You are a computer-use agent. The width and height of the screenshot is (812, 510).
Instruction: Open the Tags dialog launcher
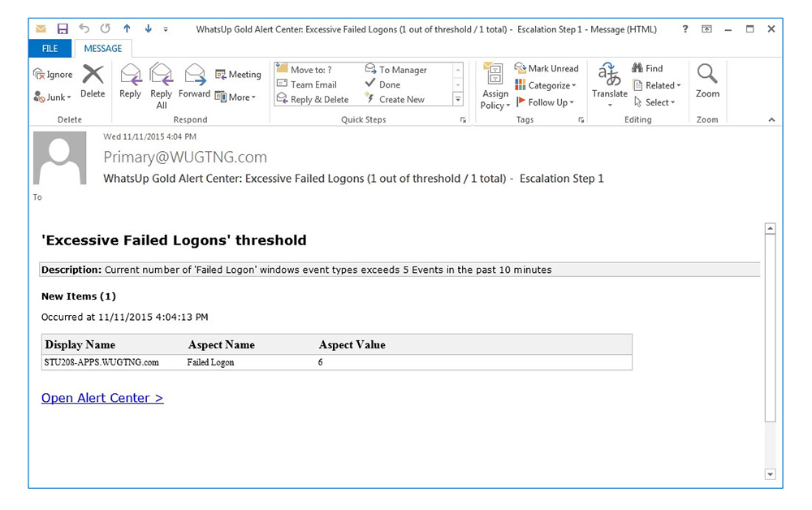pyautogui.click(x=581, y=119)
